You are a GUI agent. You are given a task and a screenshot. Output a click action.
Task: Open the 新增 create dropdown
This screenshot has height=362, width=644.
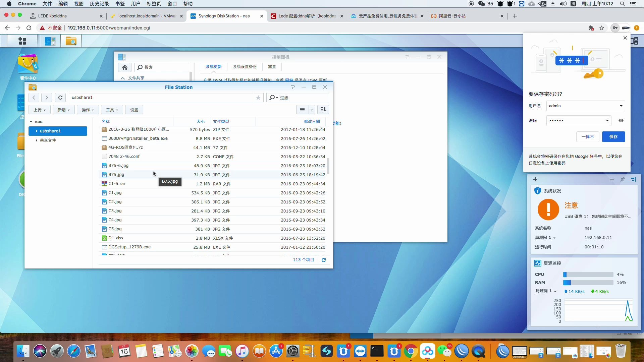64,110
